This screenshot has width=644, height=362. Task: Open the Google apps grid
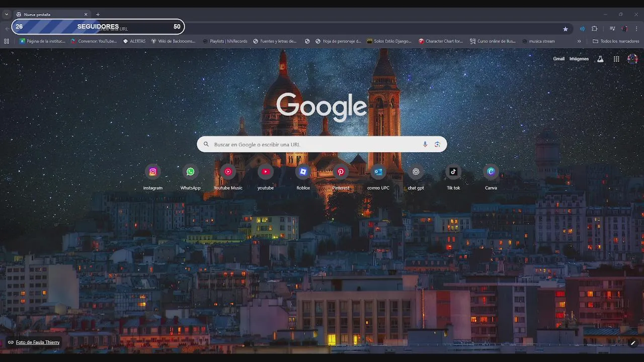click(x=616, y=59)
